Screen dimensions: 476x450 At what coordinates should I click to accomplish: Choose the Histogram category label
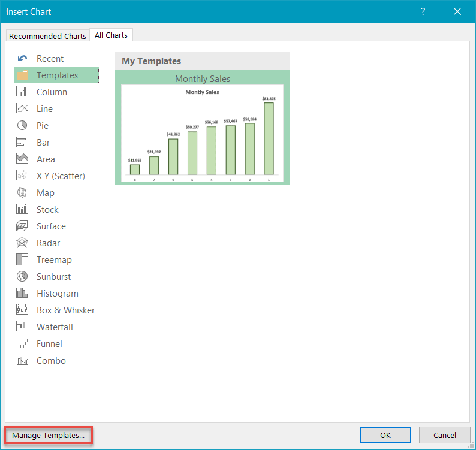58,294
